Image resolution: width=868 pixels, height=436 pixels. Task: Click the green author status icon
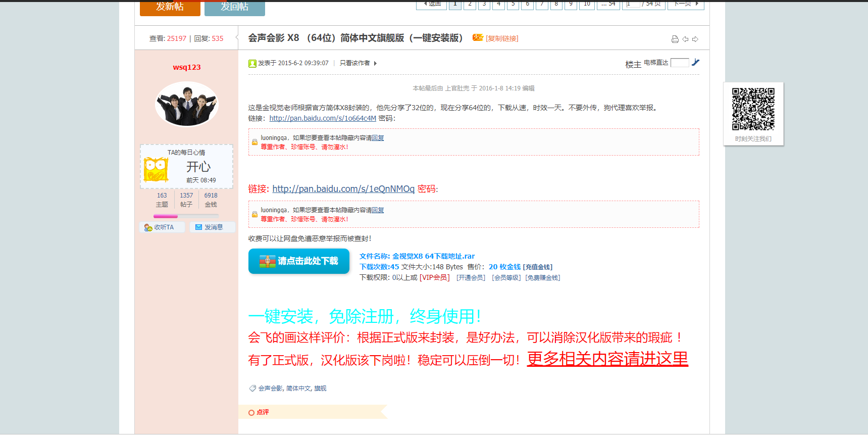252,63
